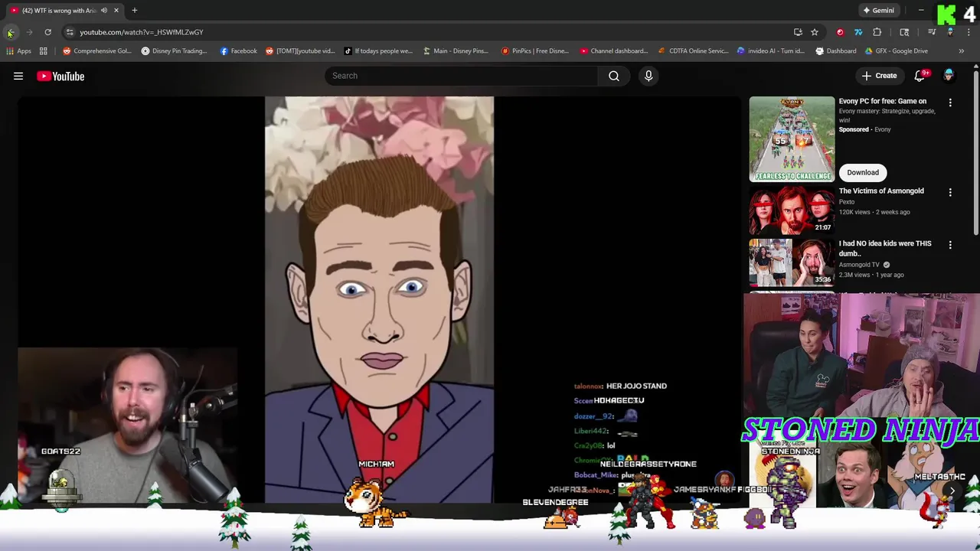The width and height of the screenshot is (980, 551).
Task: Open the YouTube hamburger guide menu
Action: point(18,76)
